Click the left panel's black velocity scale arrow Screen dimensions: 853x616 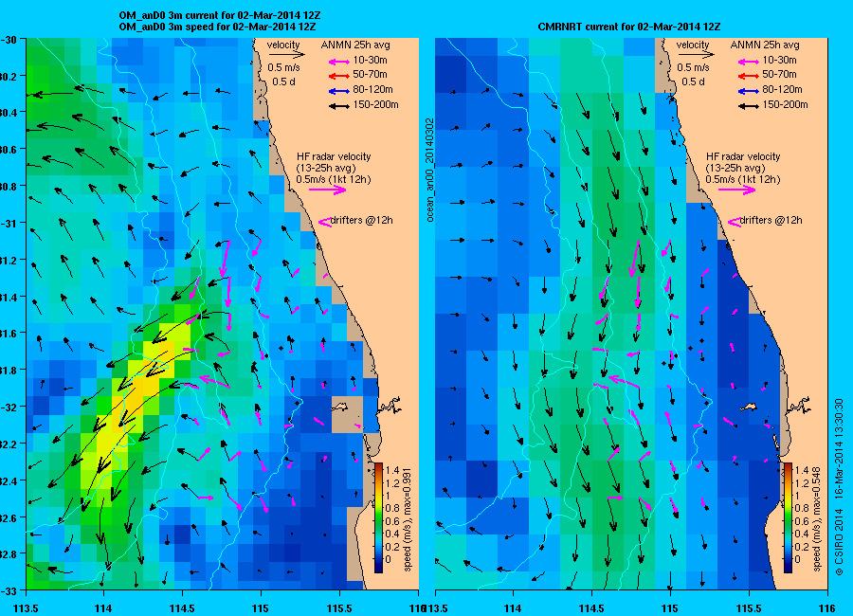pyautogui.click(x=286, y=54)
